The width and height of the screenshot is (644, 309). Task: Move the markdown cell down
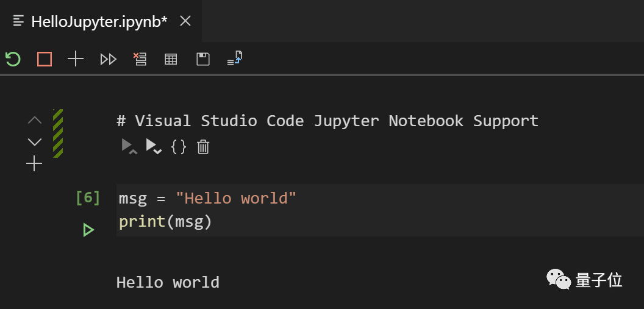click(x=35, y=142)
